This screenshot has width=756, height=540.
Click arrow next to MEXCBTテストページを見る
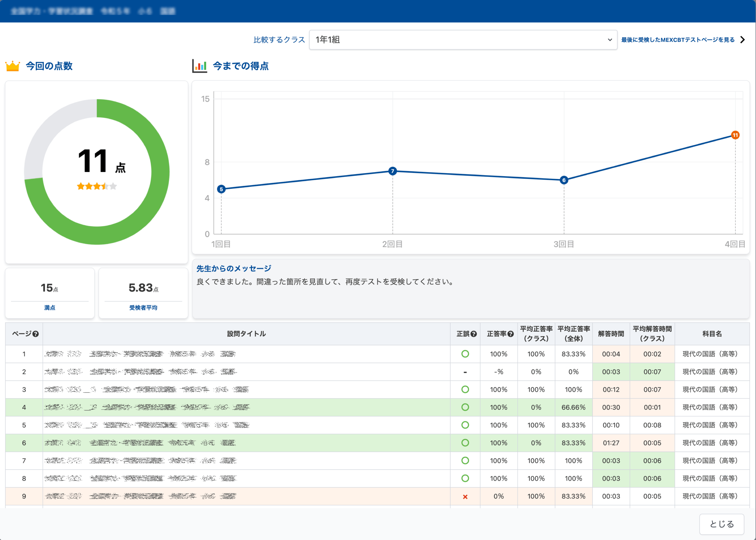click(x=743, y=40)
